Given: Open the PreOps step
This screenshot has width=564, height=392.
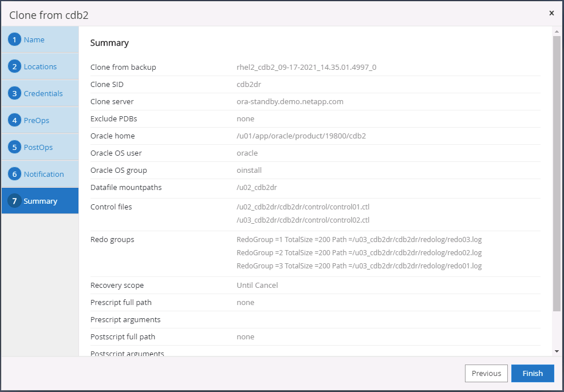Looking at the screenshot, I should [37, 121].
